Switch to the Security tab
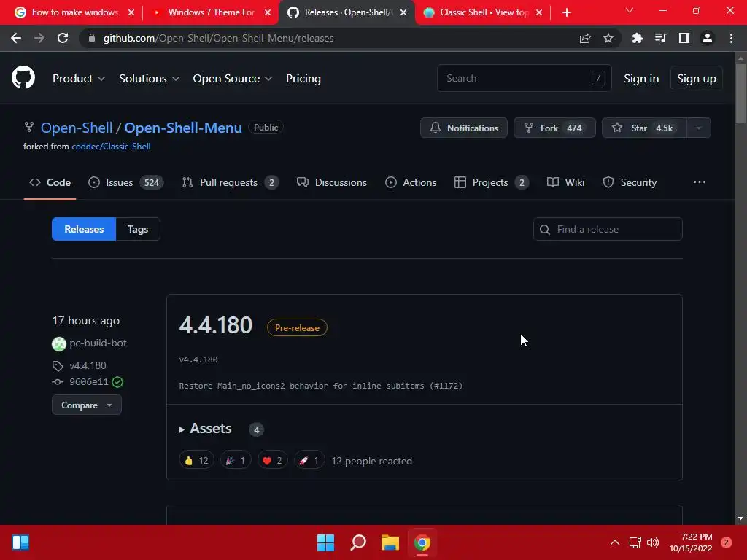Viewport: 747px width, 560px height. tap(630, 182)
